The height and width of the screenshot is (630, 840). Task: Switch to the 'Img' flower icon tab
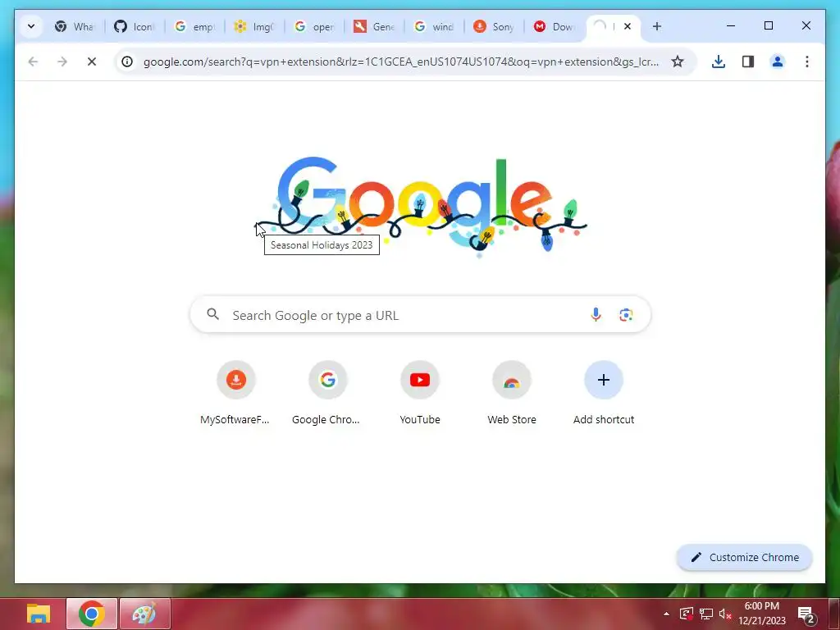(254, 26)
